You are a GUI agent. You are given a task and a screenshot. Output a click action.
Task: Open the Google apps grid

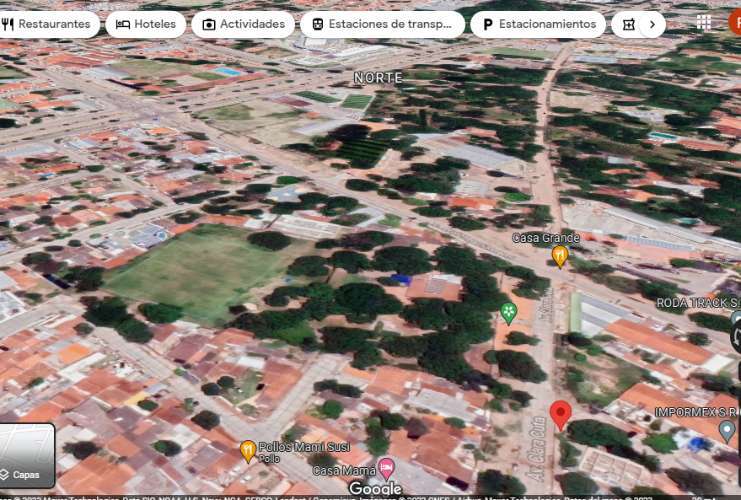point(704,23)
